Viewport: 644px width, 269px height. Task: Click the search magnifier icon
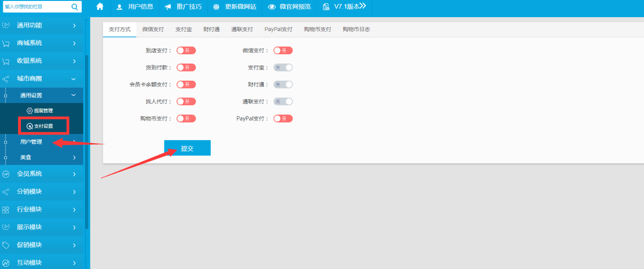pos(75,6)
